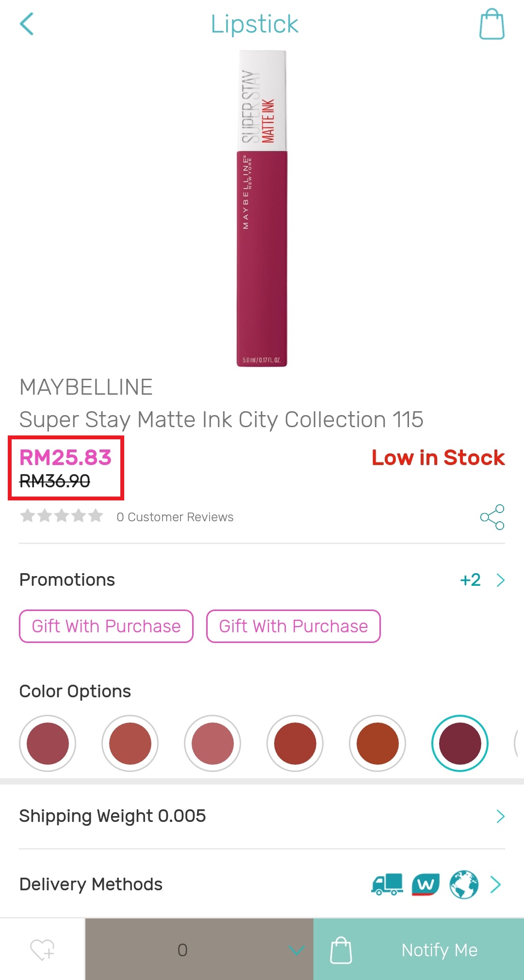Viewport: 524px width, 980px height.
Task: Open the quantity dropdown showing 0
Action: [x=199, y=949]
